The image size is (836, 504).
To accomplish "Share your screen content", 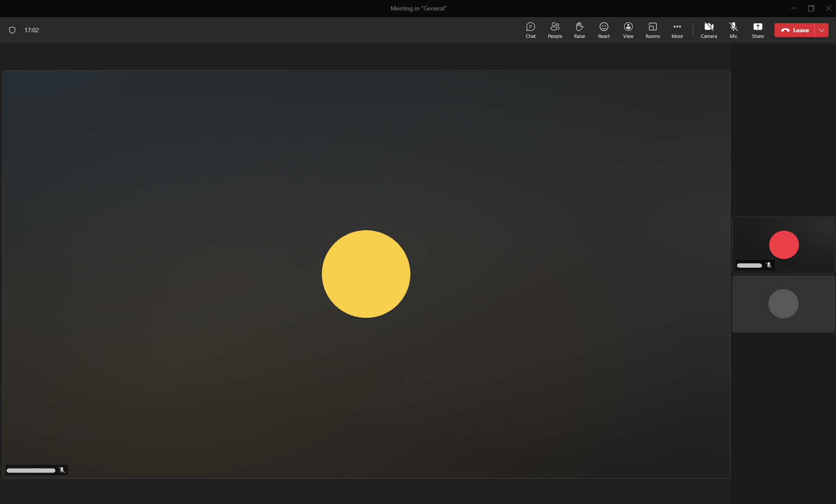I will pyautogui.click(x=758, y=30).
